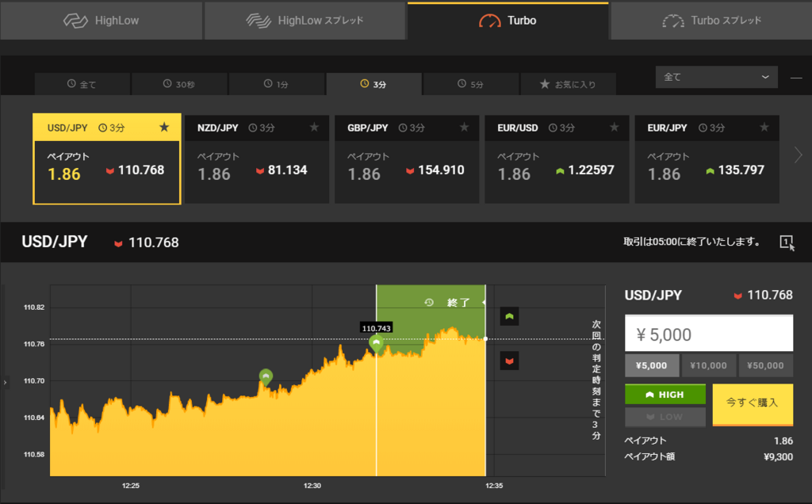Open the 全て dropdown at top right
The height and width of the screenshot is (504, 812).
[x=715, y=77]
